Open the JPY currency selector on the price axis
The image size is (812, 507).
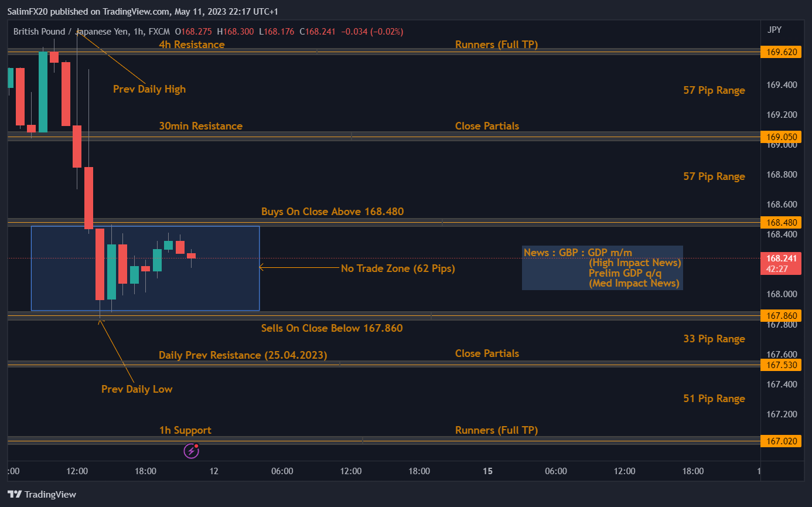(x=773, y=30)
